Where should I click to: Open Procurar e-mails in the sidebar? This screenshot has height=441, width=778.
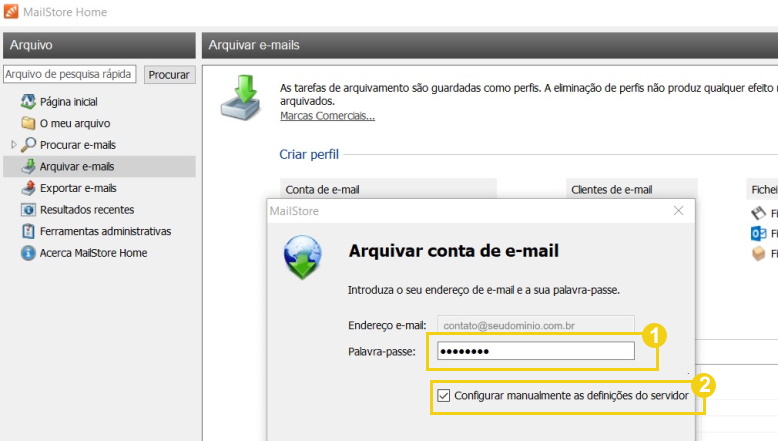tap(78, 145)
